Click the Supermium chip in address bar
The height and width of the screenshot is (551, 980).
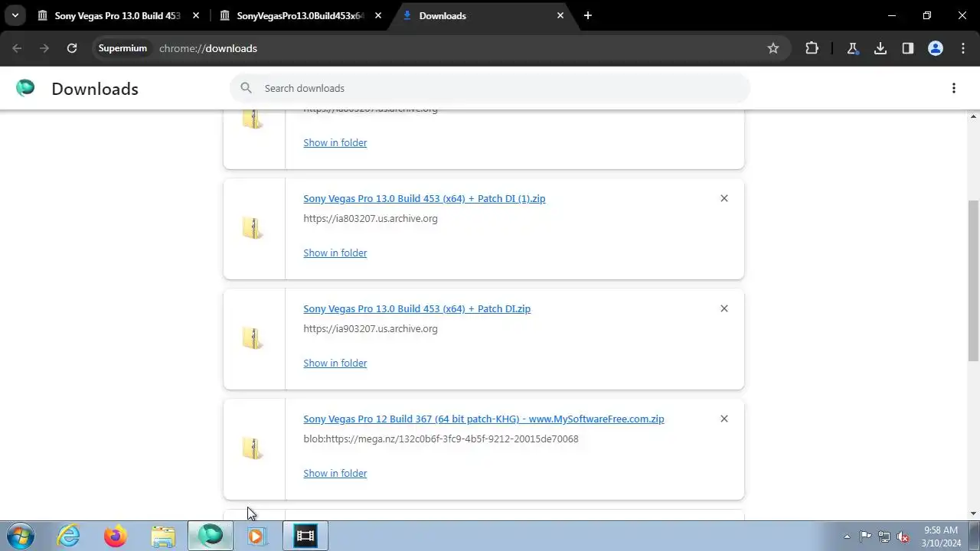click(x=122, y=48)
